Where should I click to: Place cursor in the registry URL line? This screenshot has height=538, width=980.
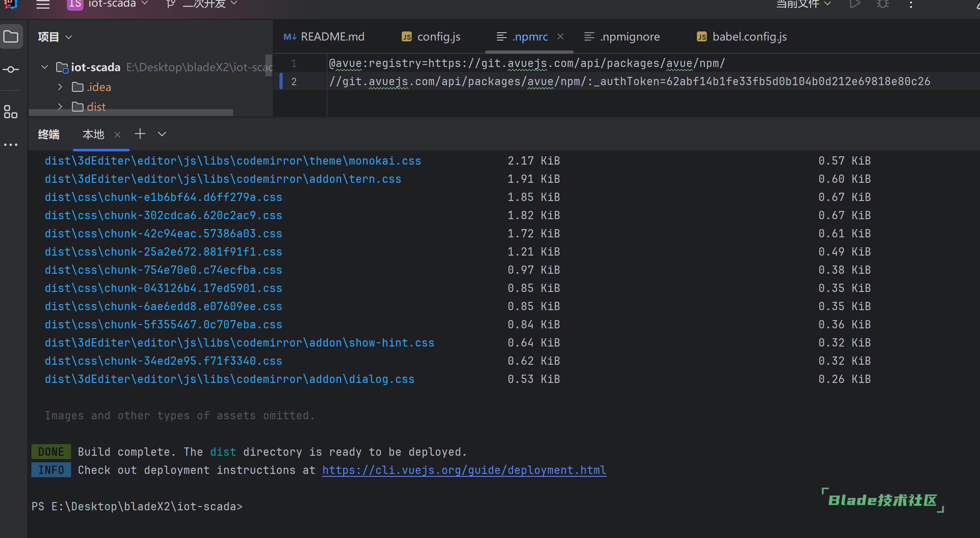(x=527, y=63)
